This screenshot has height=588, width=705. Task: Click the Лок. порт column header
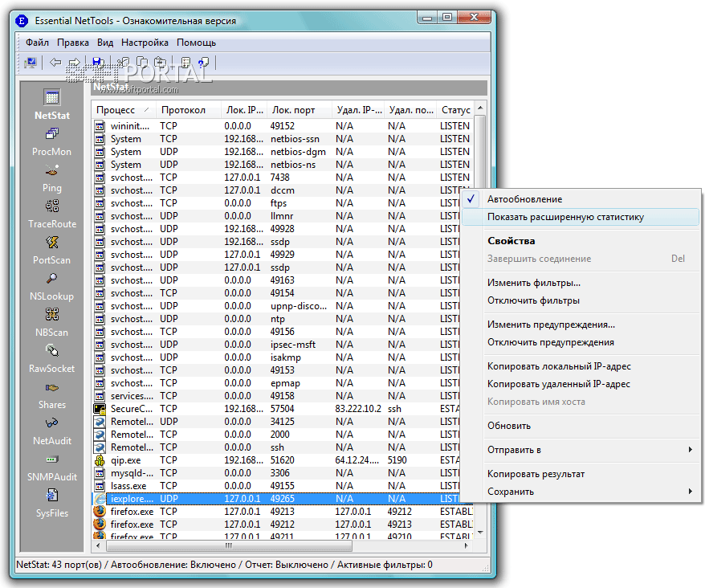pos(300,110)
